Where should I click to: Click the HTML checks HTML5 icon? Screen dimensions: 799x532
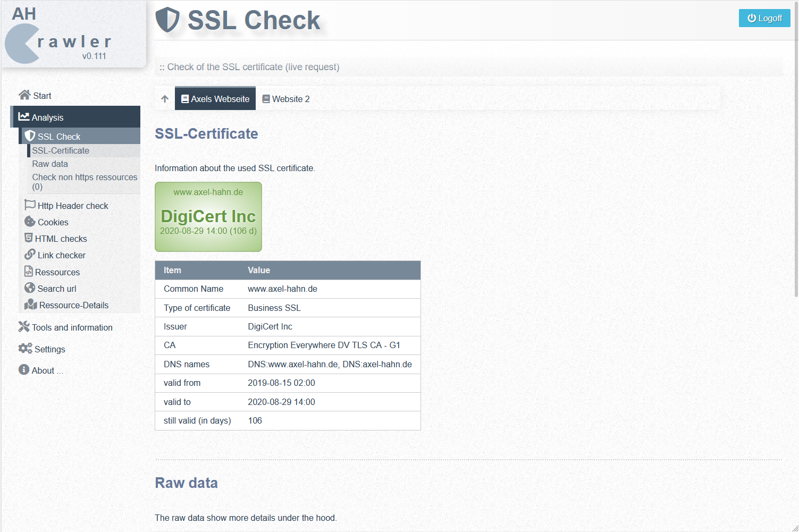click(x=29, y=238)
